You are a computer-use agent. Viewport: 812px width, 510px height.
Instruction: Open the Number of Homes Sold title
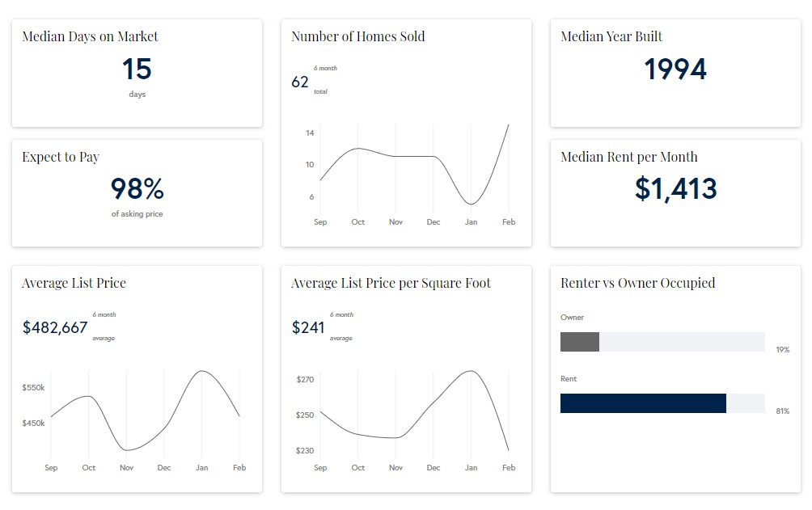point(357,36)
